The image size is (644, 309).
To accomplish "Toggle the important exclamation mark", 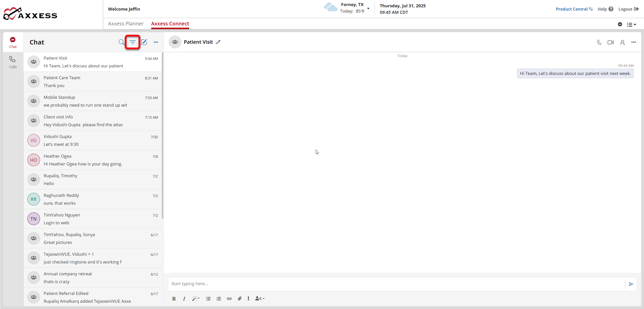I will click(248, 298).
